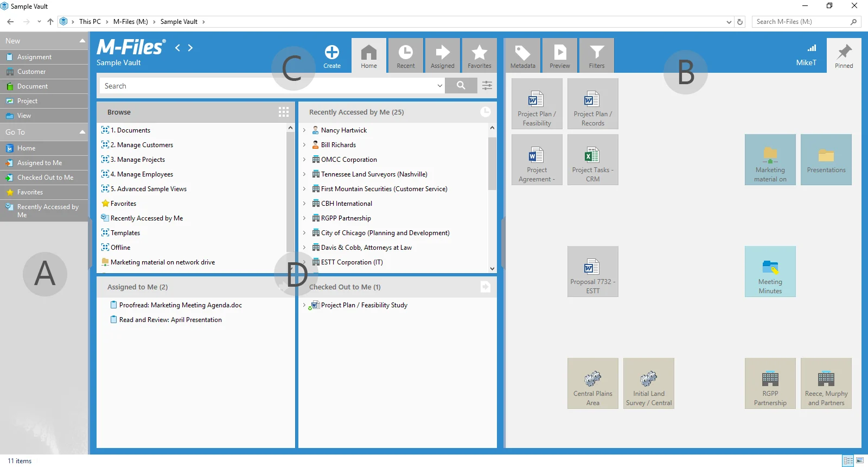The width and height of the screenshot is (868, 467).
Task: Open the Favorites star tab
Action: (480, 55)
